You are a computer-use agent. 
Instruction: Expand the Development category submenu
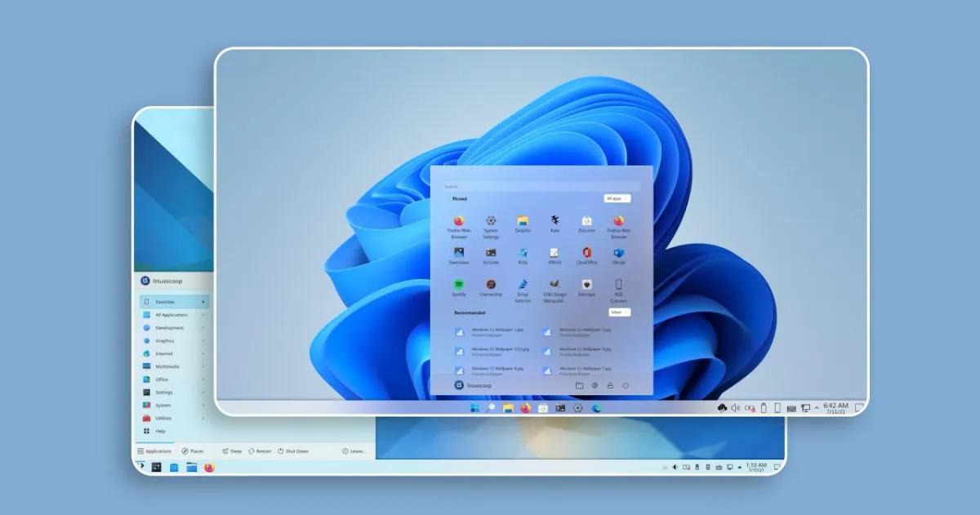pyautogui.click(x=173, y=327)
